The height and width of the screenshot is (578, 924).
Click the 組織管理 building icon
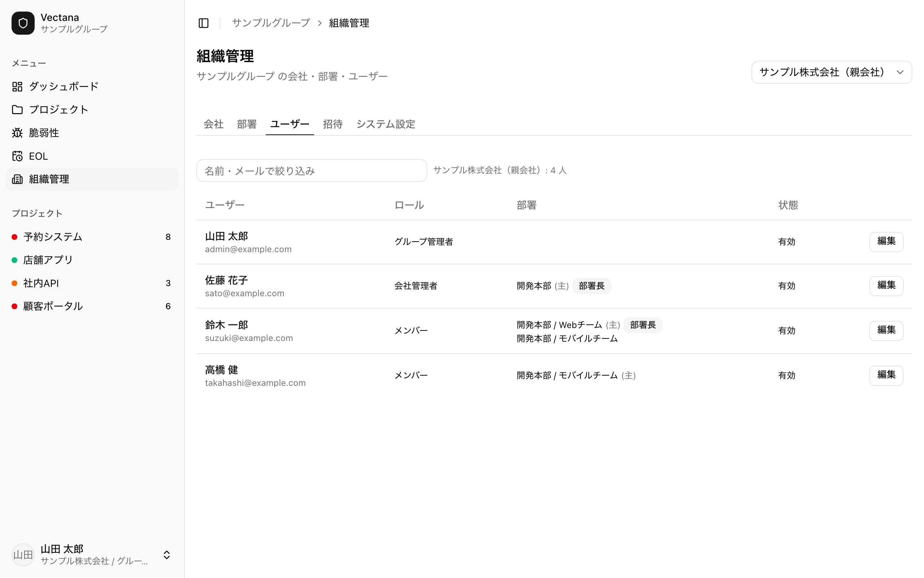[17, 179]
